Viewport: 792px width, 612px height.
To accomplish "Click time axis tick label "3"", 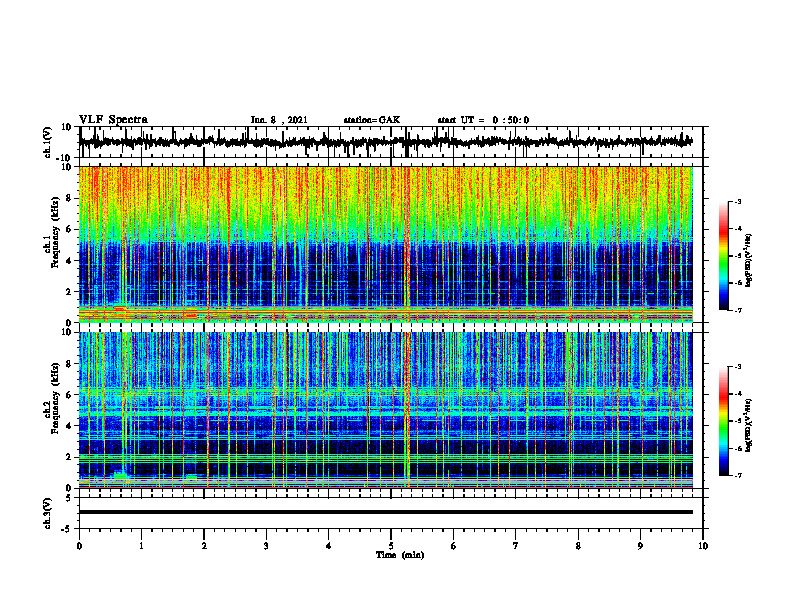I will point(266,546).
